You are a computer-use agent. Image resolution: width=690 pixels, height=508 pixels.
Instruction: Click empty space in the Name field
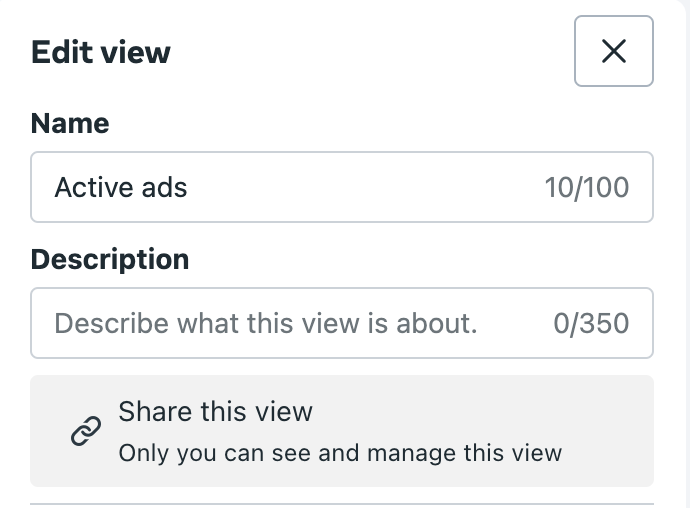coord(365,188)
